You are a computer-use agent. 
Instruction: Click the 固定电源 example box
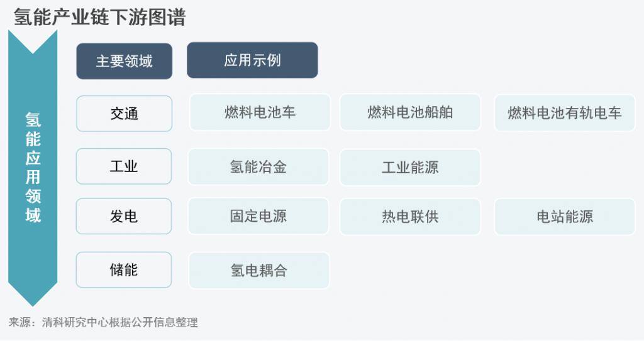[x=258, y=216]
